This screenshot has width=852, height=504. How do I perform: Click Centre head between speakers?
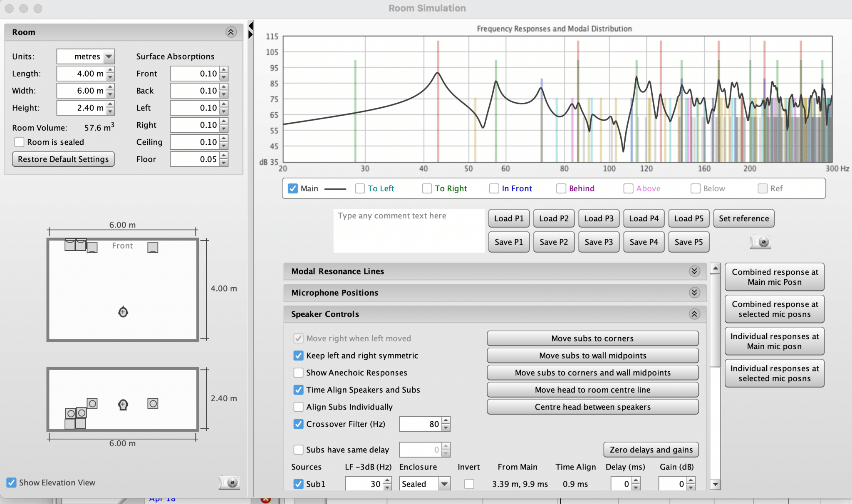pos(592,407)
